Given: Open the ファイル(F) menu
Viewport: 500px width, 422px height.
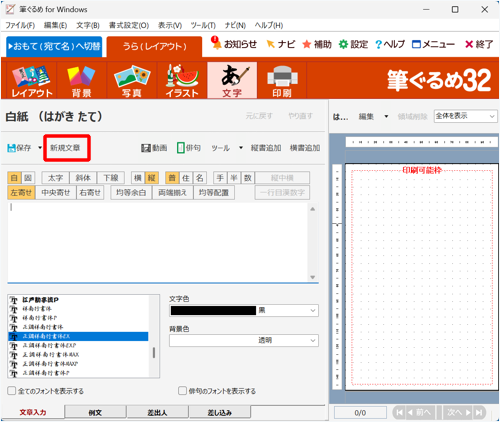Looking at the screenshot, I should click(20, 25).
